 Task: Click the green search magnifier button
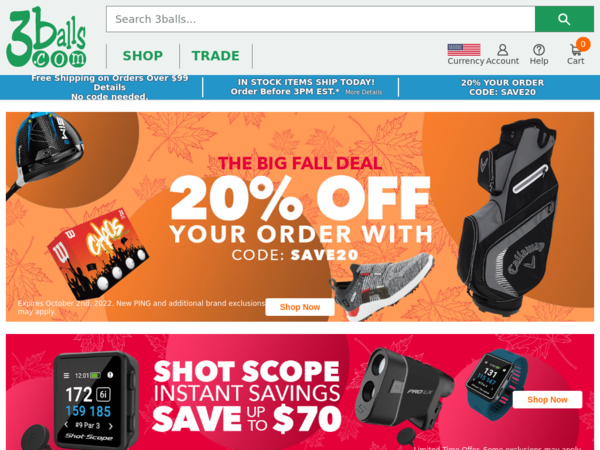(x=564, y=19)
